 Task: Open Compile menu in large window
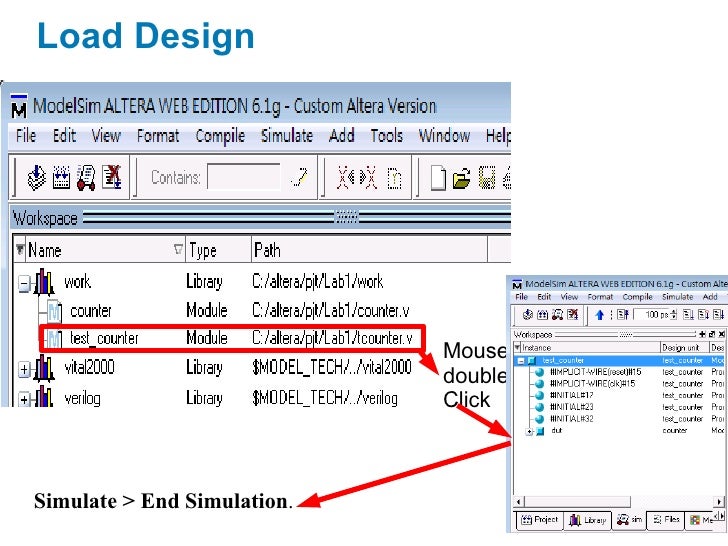click(220, 136)
